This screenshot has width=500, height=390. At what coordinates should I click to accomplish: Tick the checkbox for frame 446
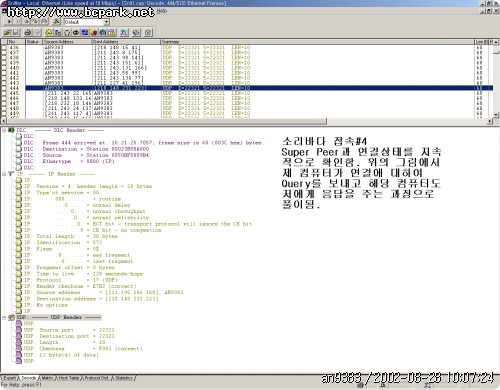tap(4, 98)
